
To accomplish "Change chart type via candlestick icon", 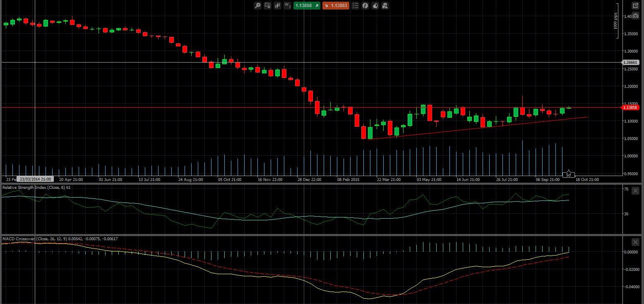I will pyautogui.click(x=277, y=6).
